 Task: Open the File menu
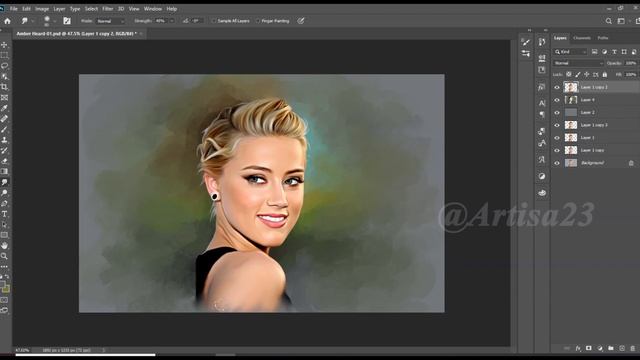coord(13,9)
